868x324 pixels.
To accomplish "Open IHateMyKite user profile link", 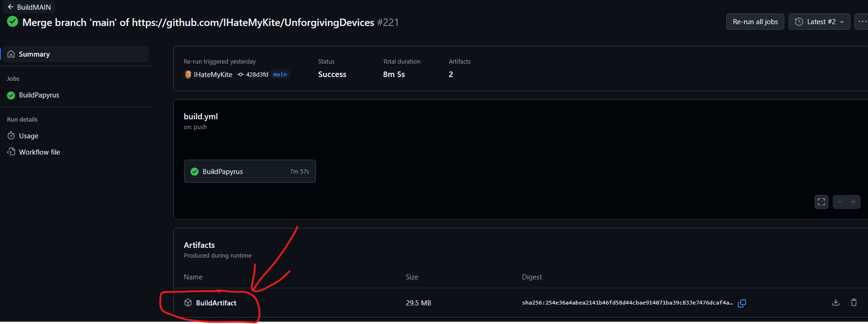I will (x=213, y=75).
